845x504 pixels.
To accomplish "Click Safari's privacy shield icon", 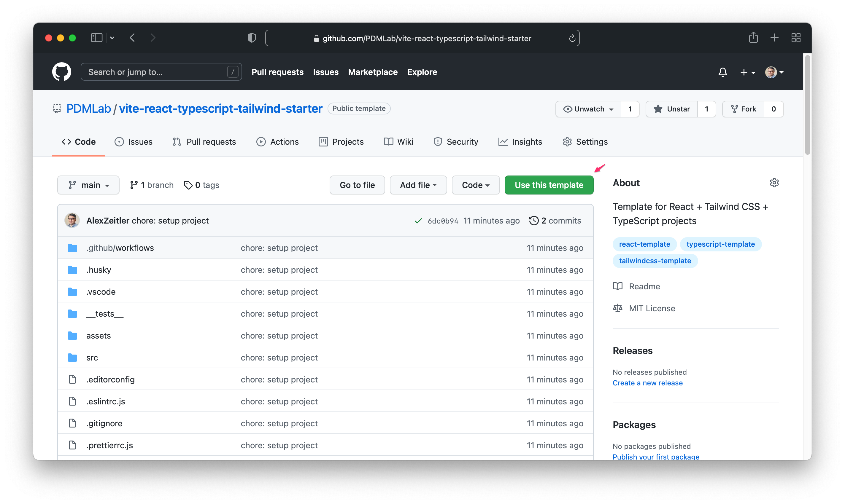I will click(x=252, y=38).
